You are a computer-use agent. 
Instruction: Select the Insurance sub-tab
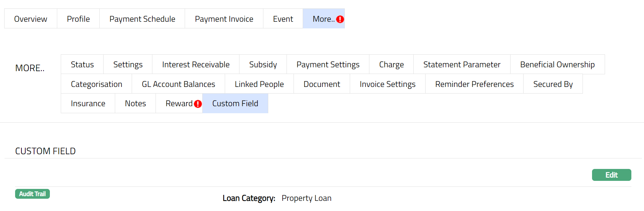coord(88,103)
